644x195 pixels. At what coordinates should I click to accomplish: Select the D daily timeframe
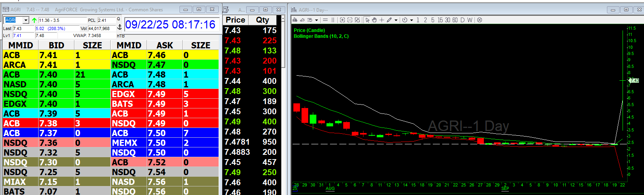click(x=462, y=20)
